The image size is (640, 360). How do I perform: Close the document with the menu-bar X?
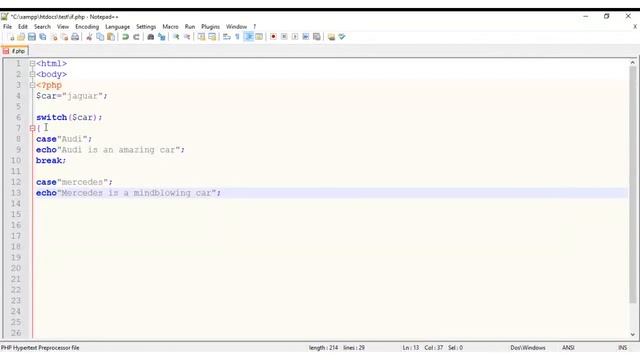635,27
